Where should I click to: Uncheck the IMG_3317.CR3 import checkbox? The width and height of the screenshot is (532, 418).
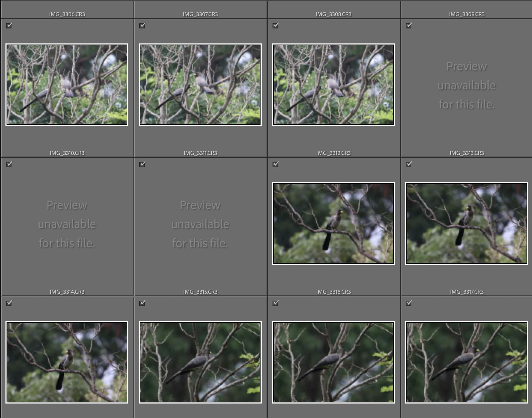tap(409, 164)
